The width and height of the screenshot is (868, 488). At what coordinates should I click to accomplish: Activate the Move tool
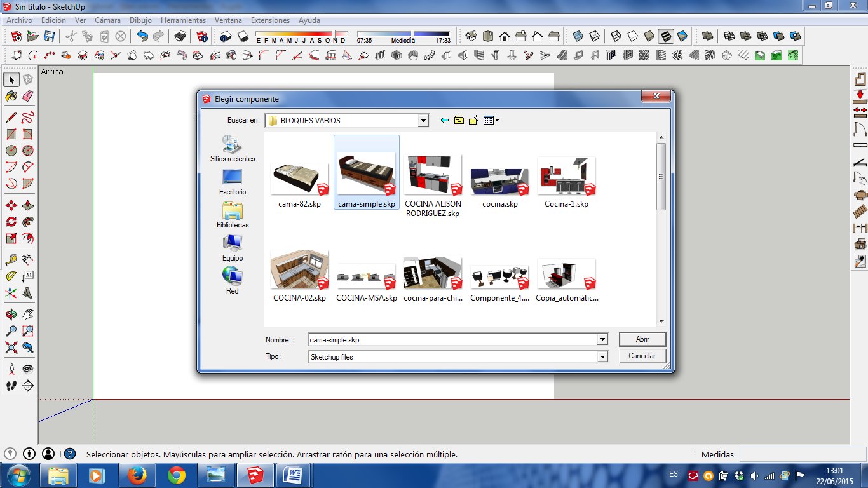pos(11,205)
